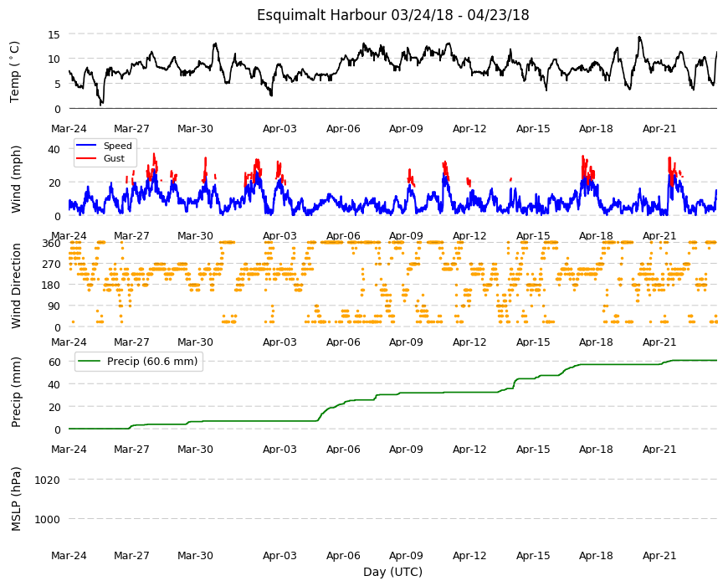The image size is (728, 586).
Task: Click Apr-21 tick under the MSLP plot
Action: [x=659, y=556]
